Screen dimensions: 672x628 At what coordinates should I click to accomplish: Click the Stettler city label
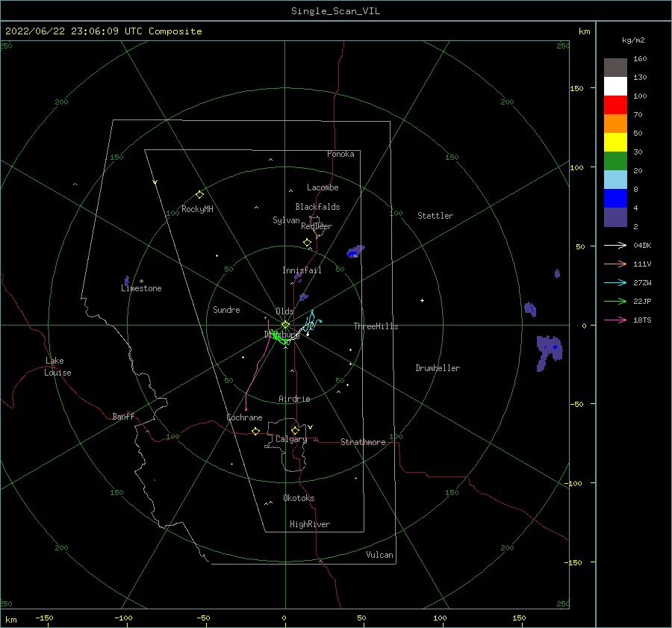[435, 216]
